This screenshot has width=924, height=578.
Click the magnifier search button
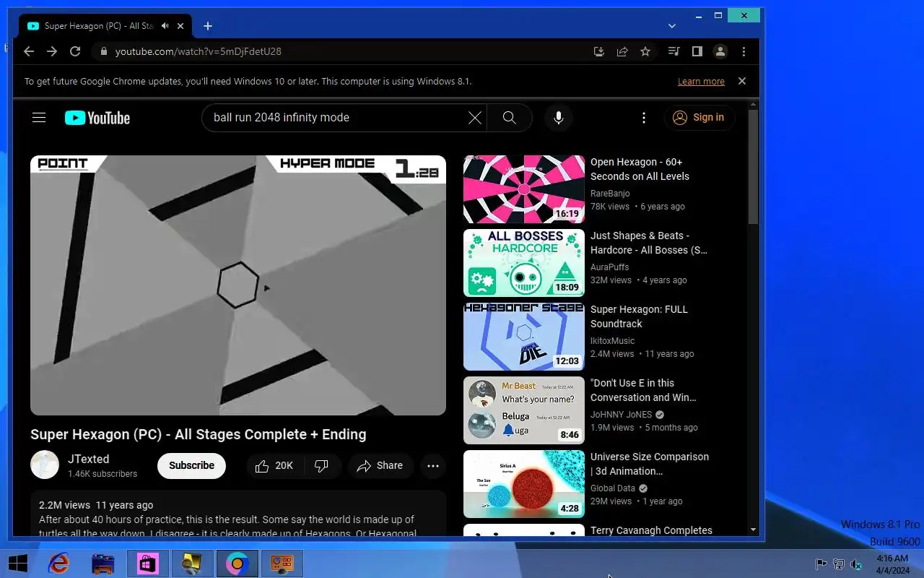(510, 118)
